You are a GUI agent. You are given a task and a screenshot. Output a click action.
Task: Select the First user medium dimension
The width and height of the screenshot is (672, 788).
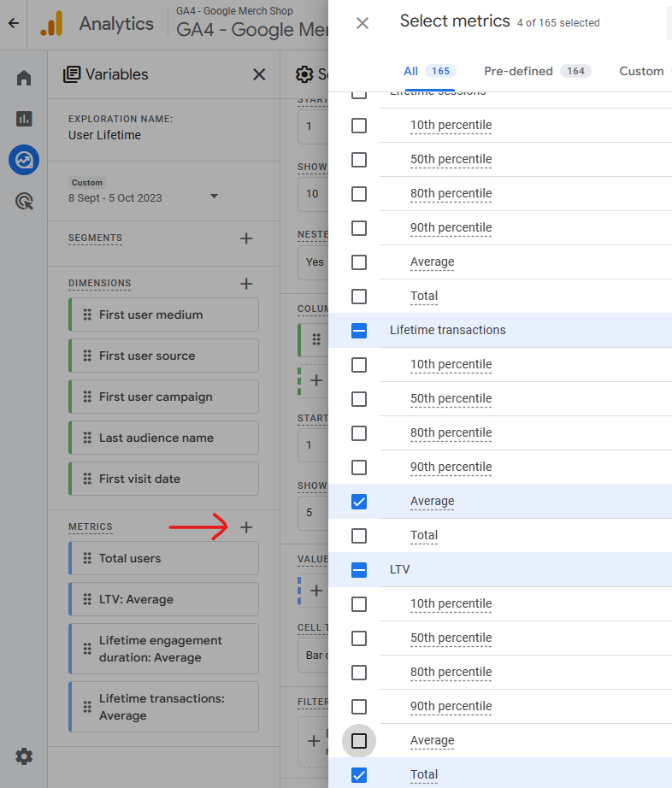(x=163, y=315)
